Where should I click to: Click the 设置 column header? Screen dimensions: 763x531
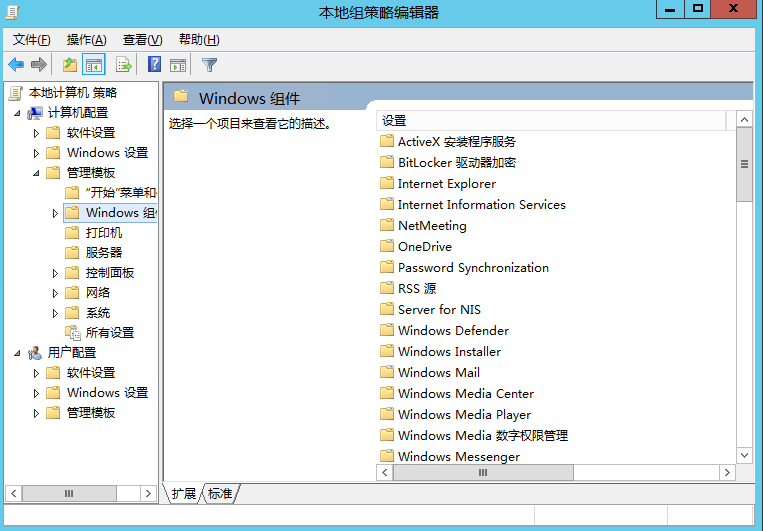[x=551, y=121]
